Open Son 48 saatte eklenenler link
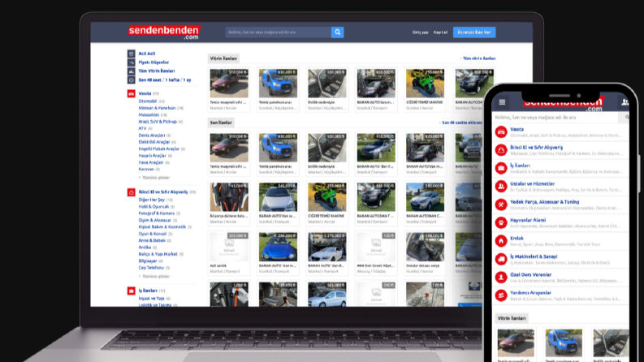The width and height of the screenshot is (644, 362). coord(461,123)
